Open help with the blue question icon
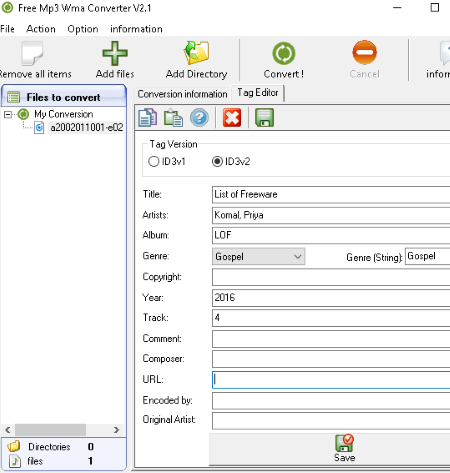Viewport: 450px width, 473px height. point(199,118)
